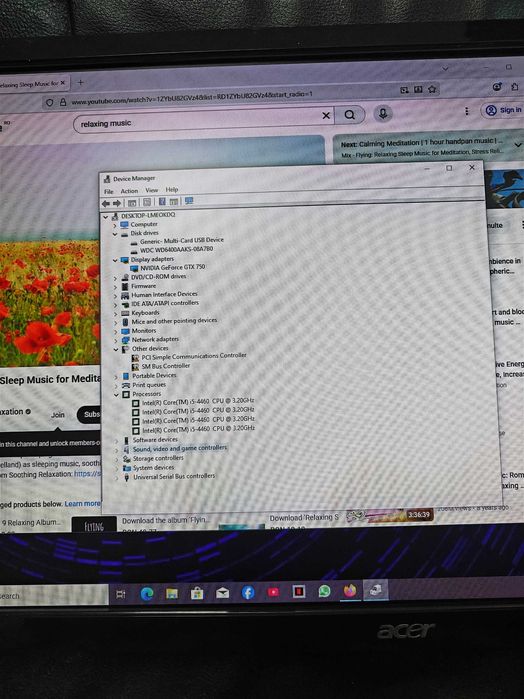Bookmark the page with the star icon
524x699 pixels.
pyautogui.click(x=432, y=90)
